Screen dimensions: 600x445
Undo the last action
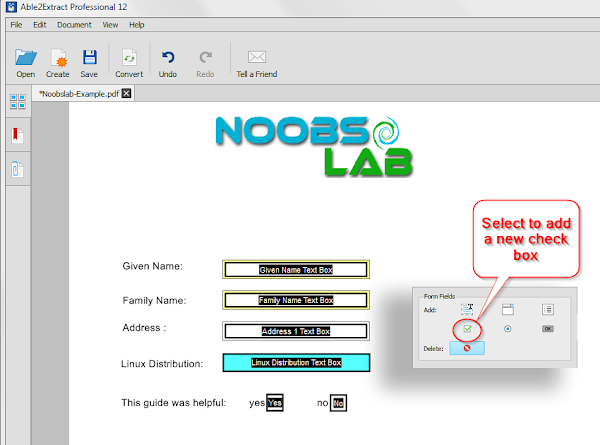click(x=168, y=57)
